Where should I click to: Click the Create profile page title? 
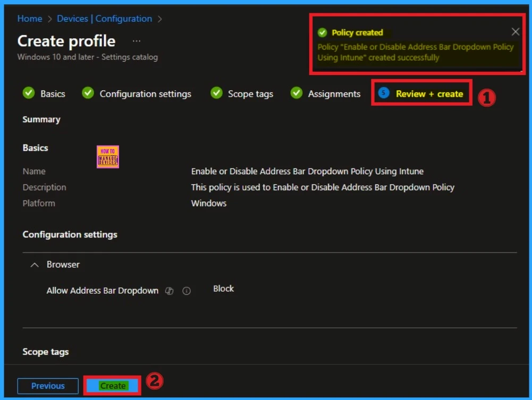pyautogui.click(x=66, y=41)
